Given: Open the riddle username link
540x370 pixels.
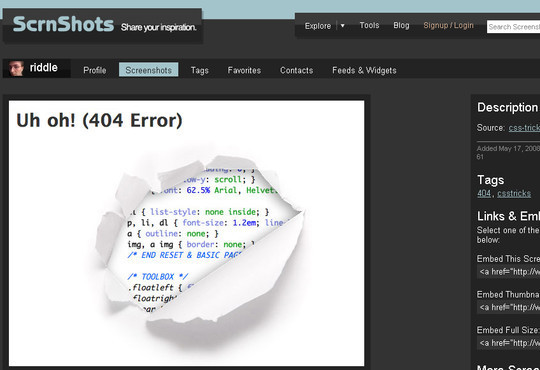Looking at the screenshot, I should pyautogui.click(x=43, y=68).
